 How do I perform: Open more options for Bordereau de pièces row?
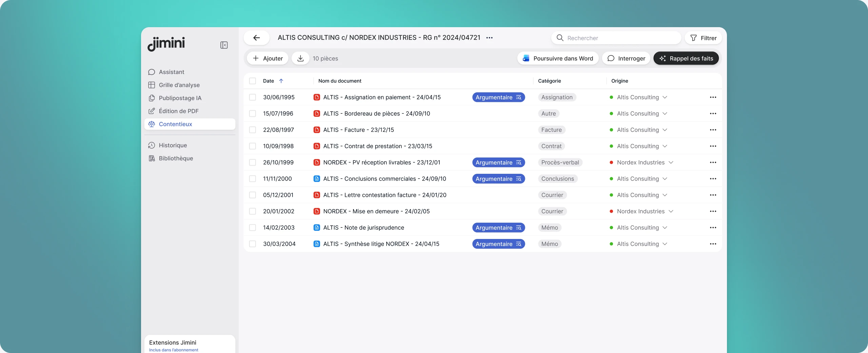coord(713,114)
